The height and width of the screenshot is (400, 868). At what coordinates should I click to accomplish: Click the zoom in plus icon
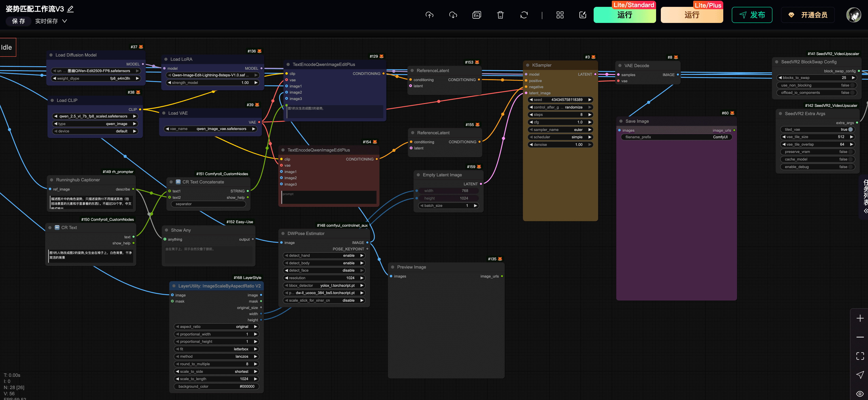coord(859,318)
